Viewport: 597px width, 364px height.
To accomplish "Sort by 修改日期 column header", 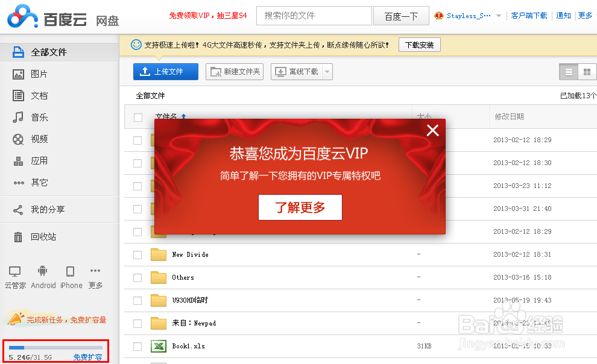I will [x=509, y=117].
